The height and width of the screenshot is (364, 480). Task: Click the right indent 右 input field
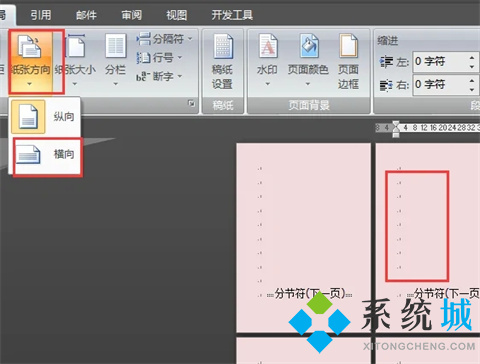[x=439, y=85]
